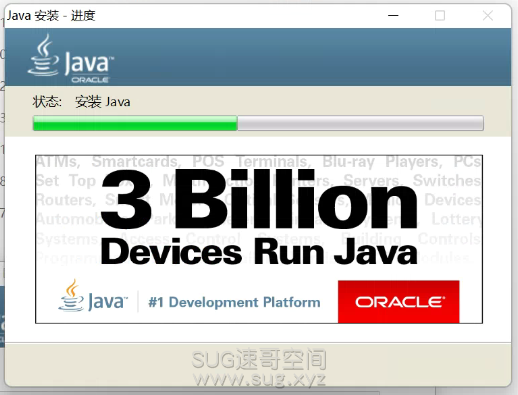Click the '安装 Java' status text
This screenshot has height=395, width=518.
coord(103,101)
